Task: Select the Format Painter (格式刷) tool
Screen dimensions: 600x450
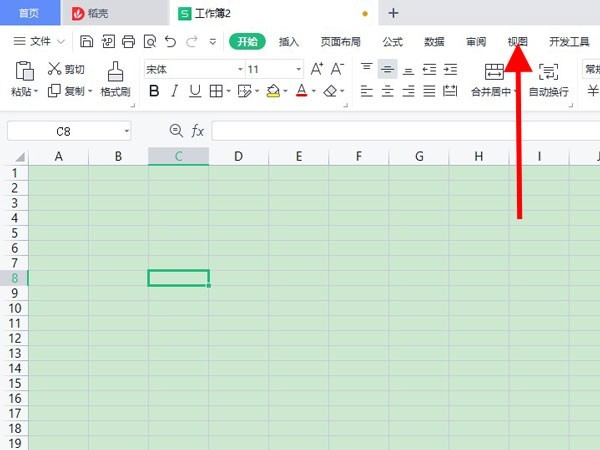Action: [x=115, y=79]
